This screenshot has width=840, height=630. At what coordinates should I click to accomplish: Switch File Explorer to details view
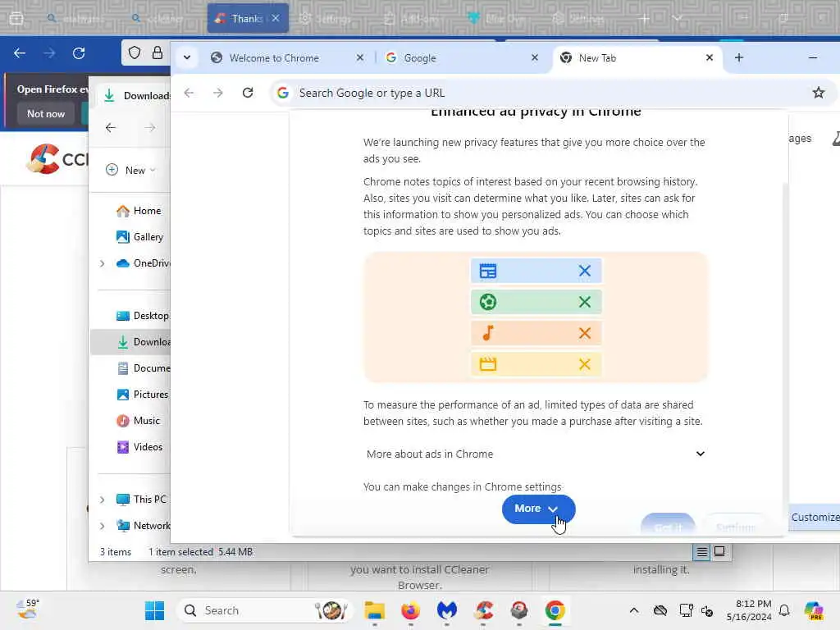point(702,552)
